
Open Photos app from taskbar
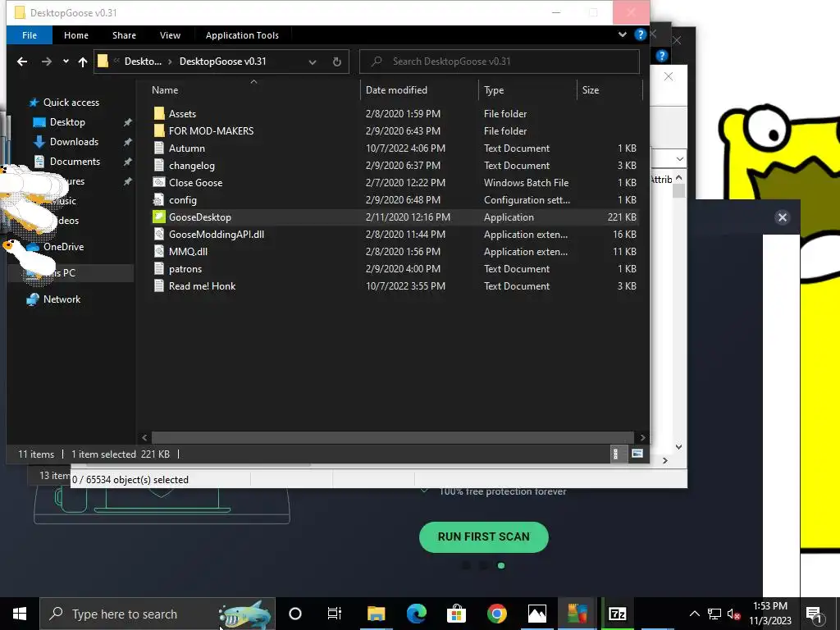coord(536,614)
